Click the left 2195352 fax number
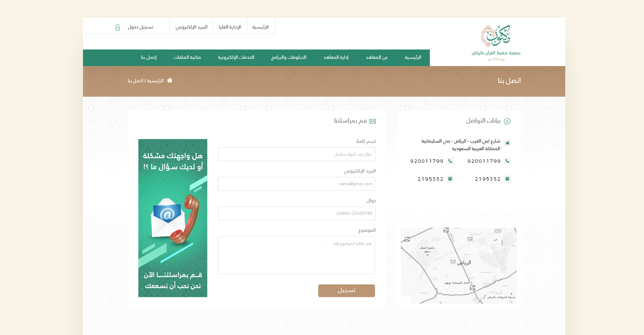The image size is (644, 335). [431, 179]
